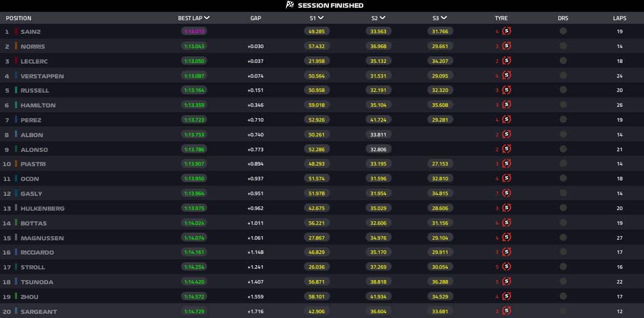Open the S1 sector column dropdown
This screenshot has height=318, width=644.
pos(321,18)
